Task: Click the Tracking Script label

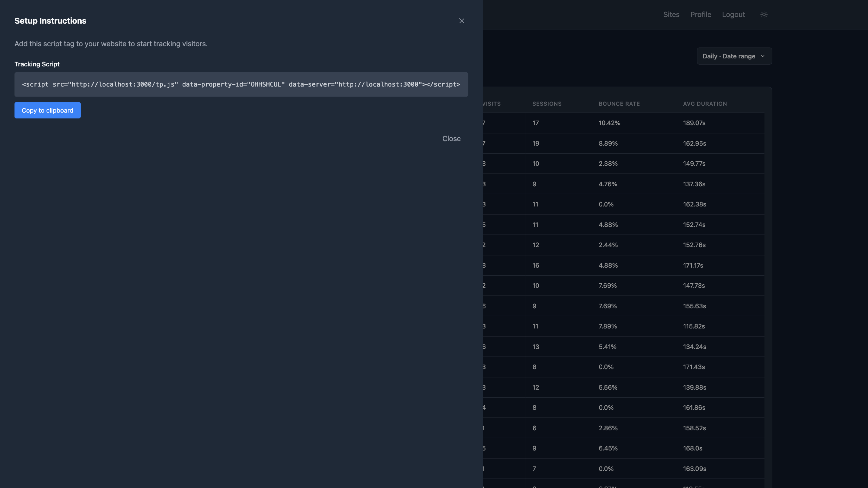Action: click(x=37, y=64)
